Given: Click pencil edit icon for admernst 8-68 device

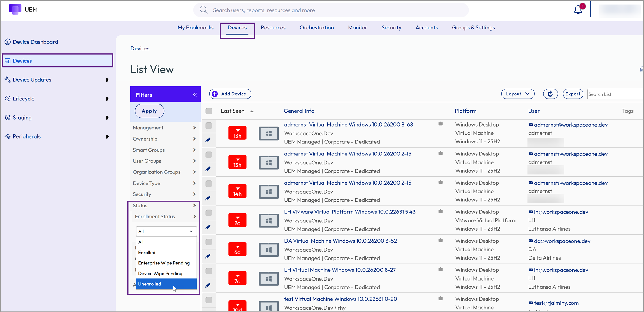Looking at the screenshot, I should click(208, 140).
